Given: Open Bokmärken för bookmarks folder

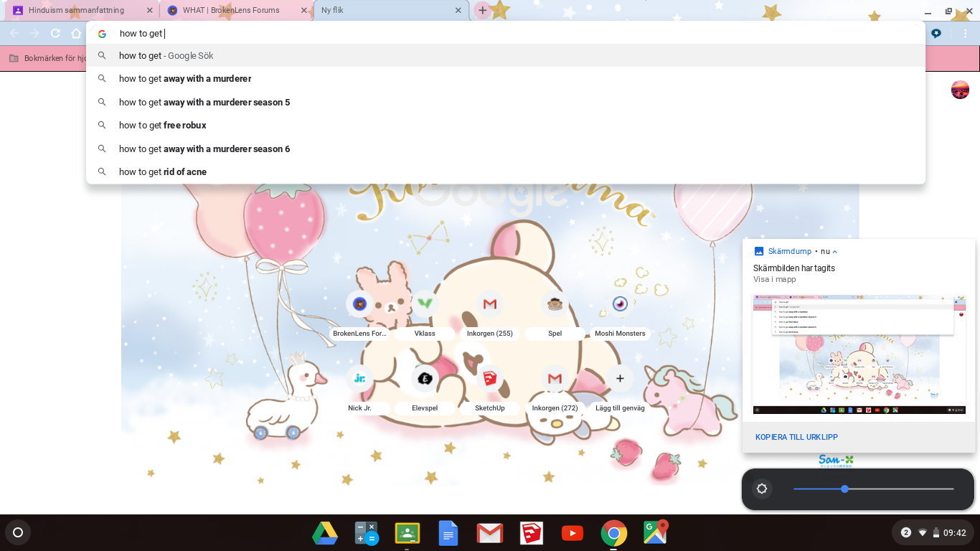Looking at the screenshot, I should (47, 58).
